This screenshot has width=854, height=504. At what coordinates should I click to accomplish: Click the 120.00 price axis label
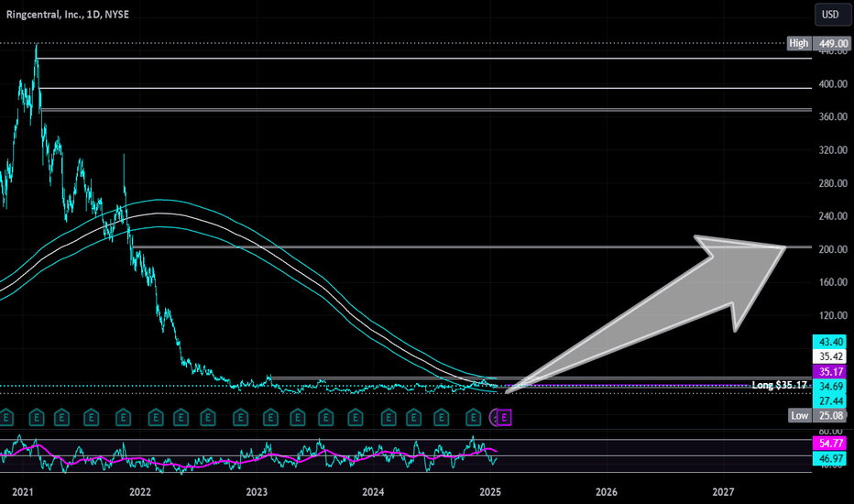point(833,315)
